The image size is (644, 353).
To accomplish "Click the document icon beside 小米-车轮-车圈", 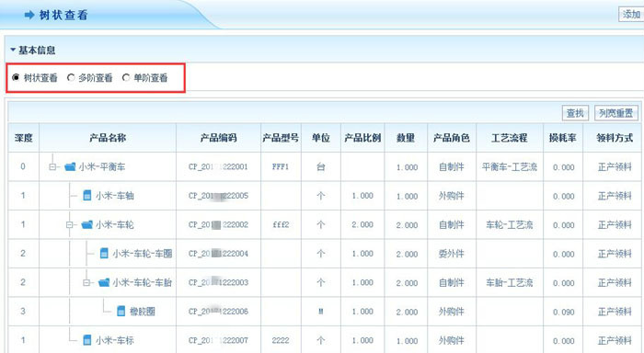I will tap(104, 253).
